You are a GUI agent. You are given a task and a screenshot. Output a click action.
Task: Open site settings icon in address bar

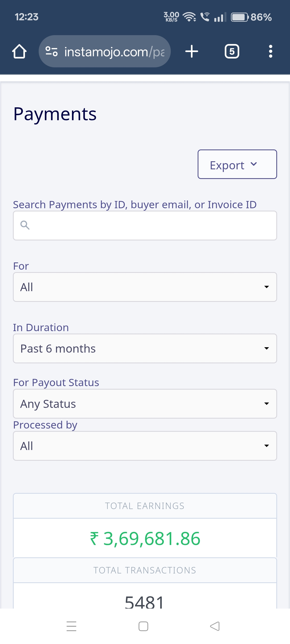point(51,51)
